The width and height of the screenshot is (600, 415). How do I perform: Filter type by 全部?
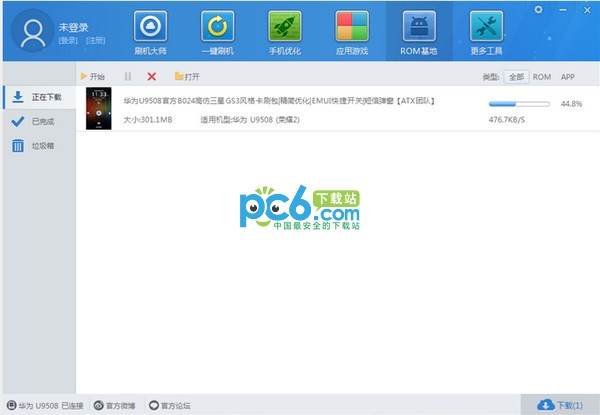(x=516, y=77)
